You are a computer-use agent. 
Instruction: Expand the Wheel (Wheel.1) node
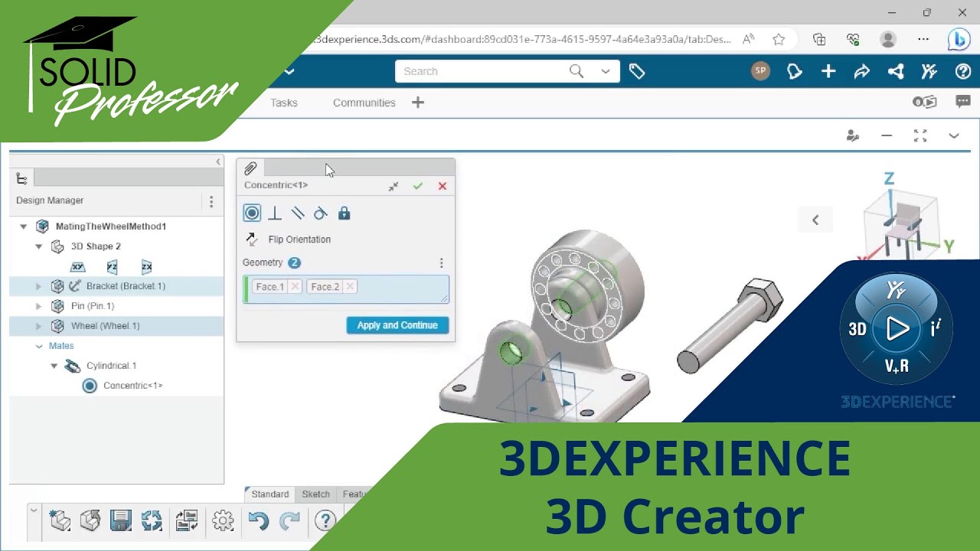point(38,326)
